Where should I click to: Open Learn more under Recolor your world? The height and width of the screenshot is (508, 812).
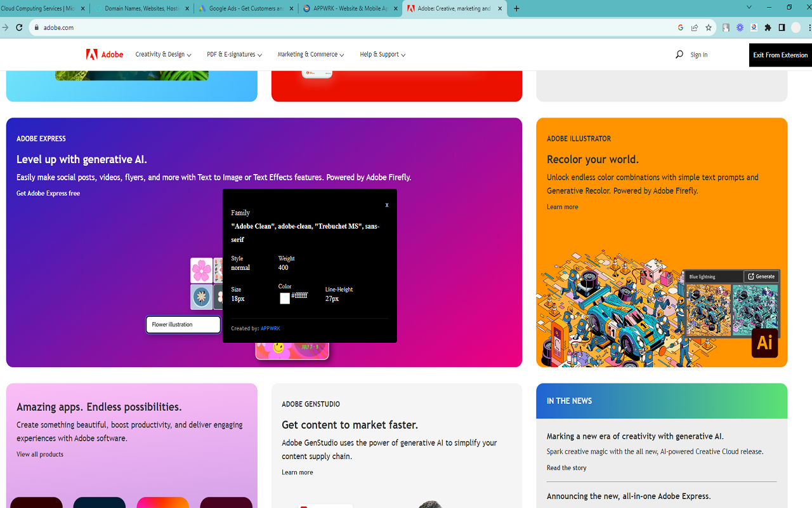coord(563,206)
